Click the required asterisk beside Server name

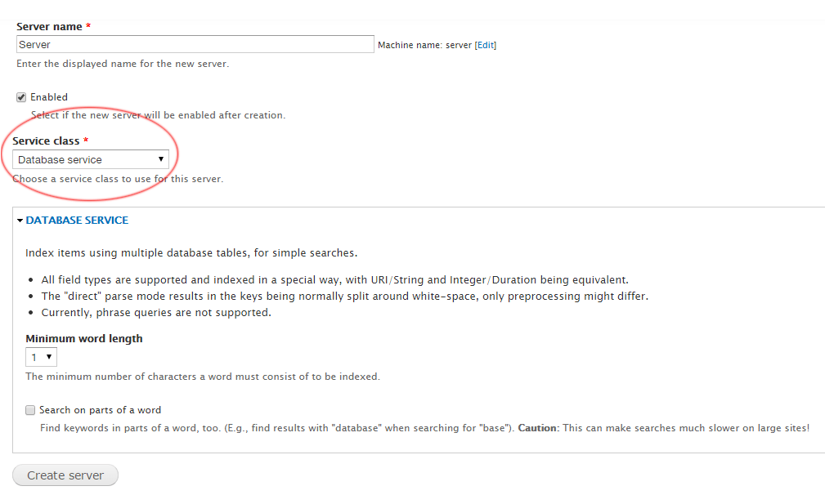pyautogui.click(x=87, y=26)
